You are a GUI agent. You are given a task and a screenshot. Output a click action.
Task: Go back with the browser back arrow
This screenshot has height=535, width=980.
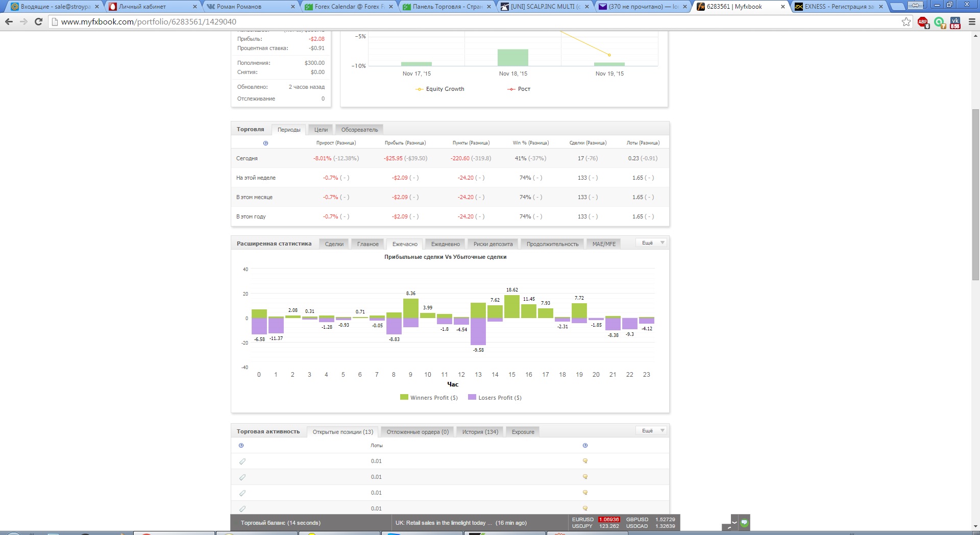(x=9, y=22)
